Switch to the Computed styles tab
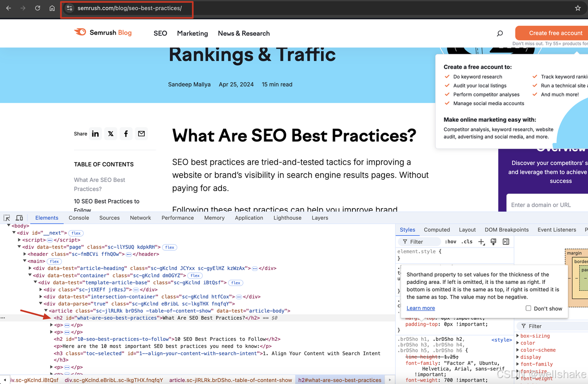This screenshot has height=384, width=588. pos(437,230)
